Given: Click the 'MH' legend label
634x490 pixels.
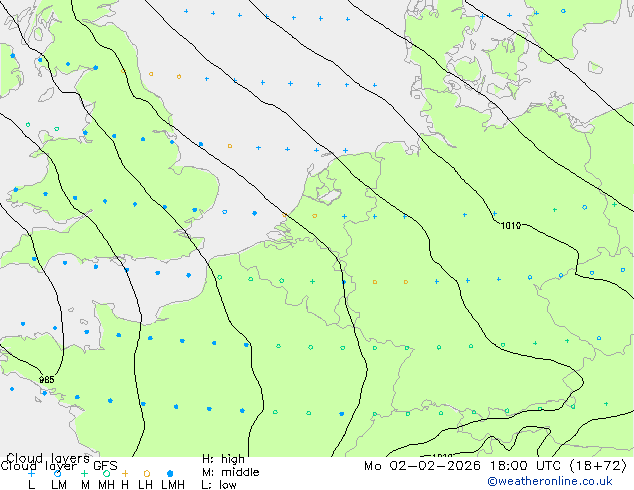Looking at the screenshot, I should [106, 484].
